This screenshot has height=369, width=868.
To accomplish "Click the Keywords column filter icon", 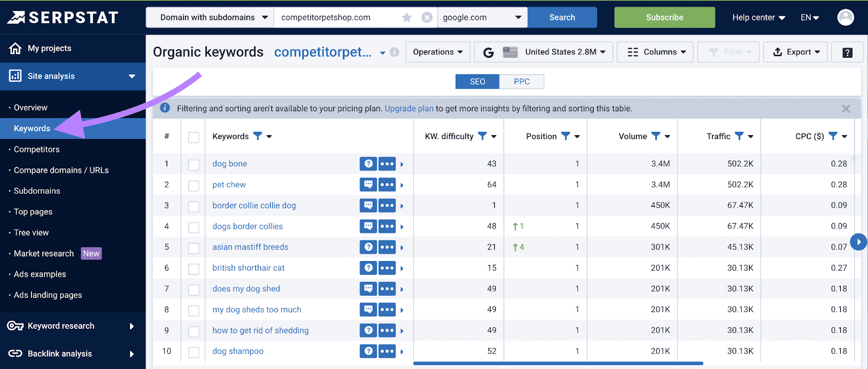I will click(x=258, y=136).
